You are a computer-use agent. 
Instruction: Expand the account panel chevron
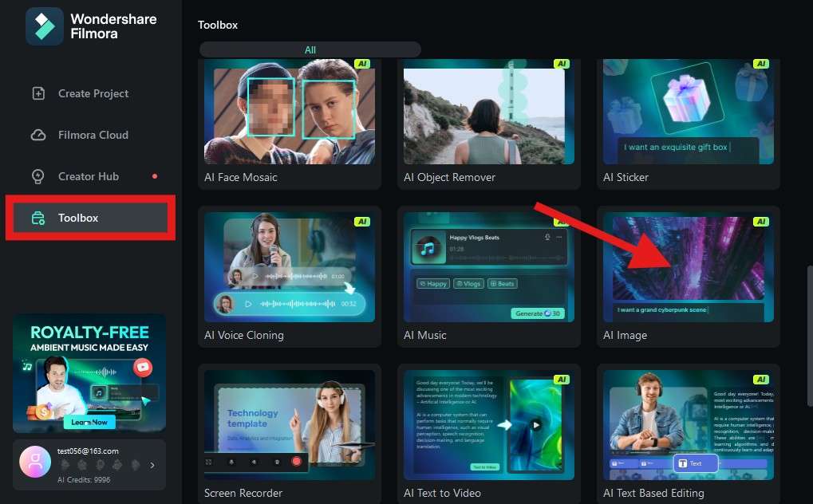click(152, 465)
